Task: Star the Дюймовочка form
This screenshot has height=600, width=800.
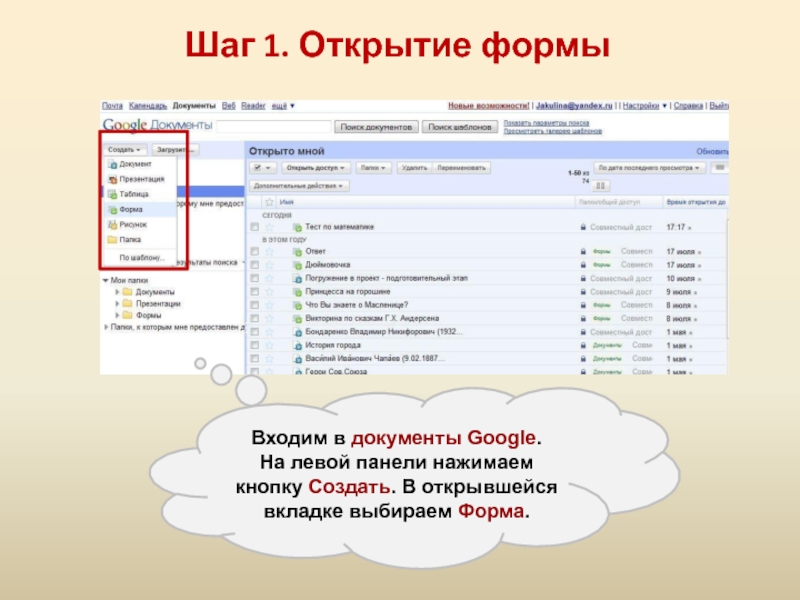Action: tap(269, 265)
